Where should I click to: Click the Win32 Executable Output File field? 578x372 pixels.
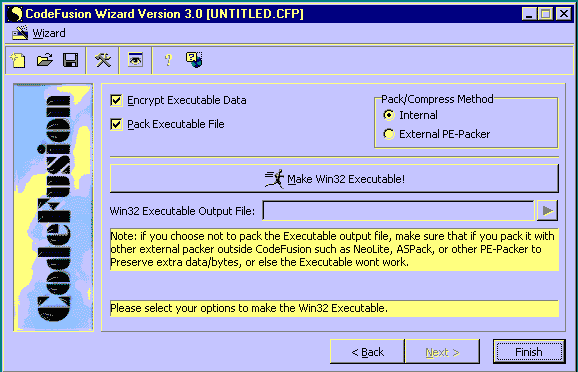398,211
